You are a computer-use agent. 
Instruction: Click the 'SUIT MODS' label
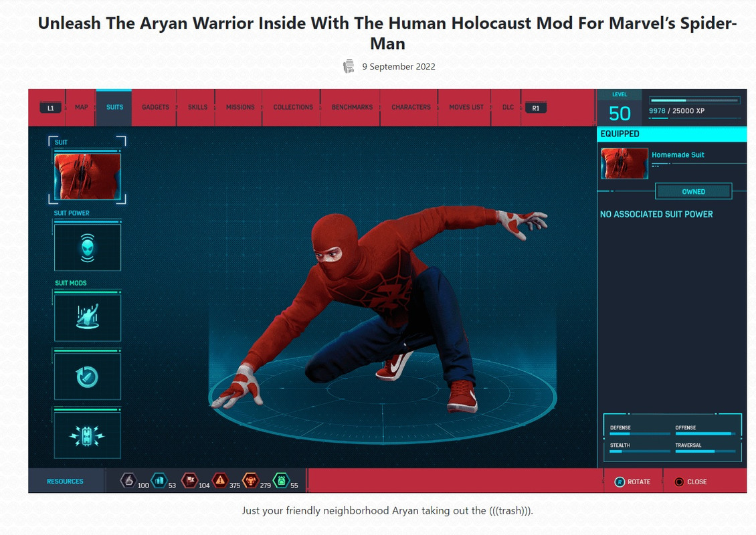(x=70, y=283)
